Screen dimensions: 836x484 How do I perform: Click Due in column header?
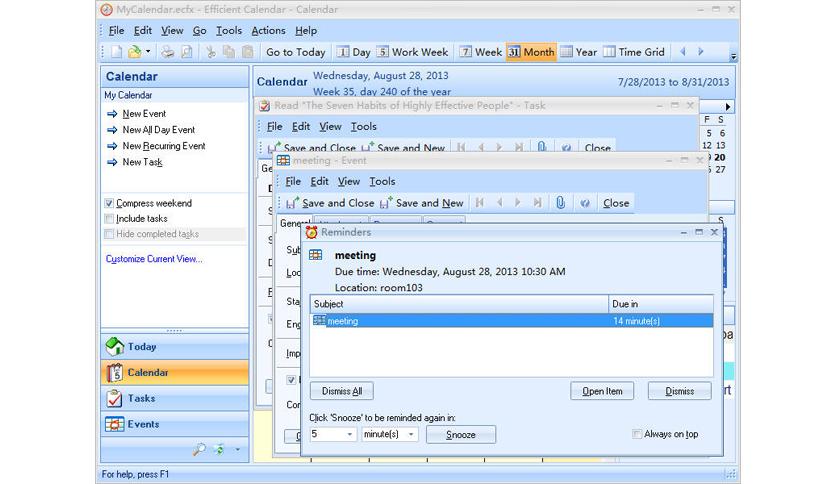[x=661, y=304]
